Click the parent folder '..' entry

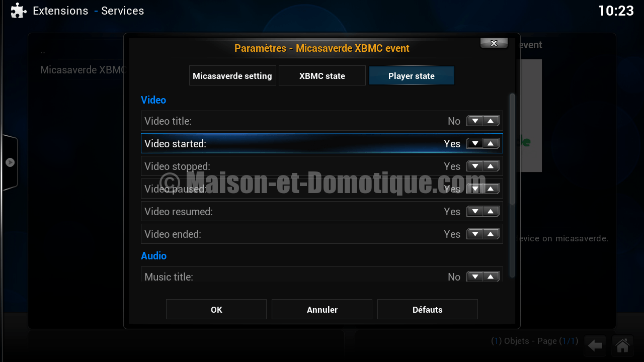pyautogui.click(x=43, y=52)
